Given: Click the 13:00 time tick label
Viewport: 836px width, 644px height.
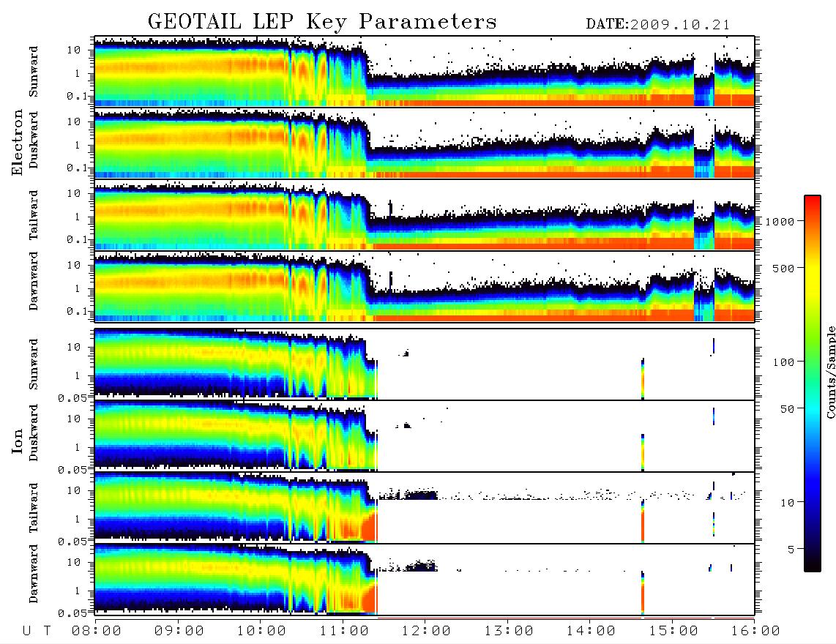Looking at the screenshot, I should (x=509, y=631).
